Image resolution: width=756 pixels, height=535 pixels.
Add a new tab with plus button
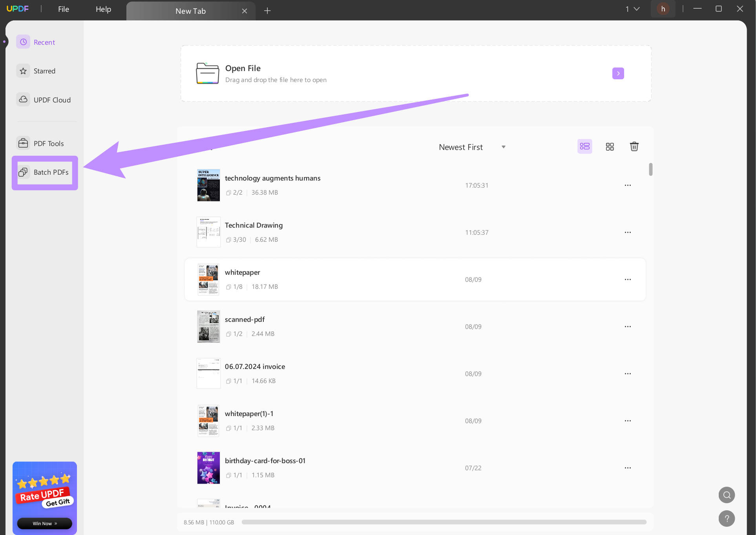(x=267, y=11)
